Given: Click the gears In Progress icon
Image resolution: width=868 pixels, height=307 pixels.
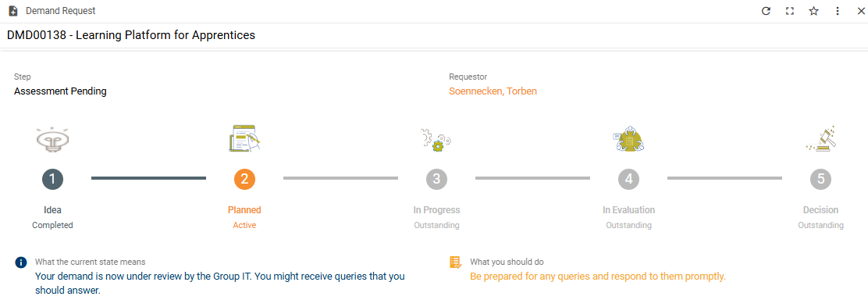Looking at the screenshot, I should click(x=436, y=140).
